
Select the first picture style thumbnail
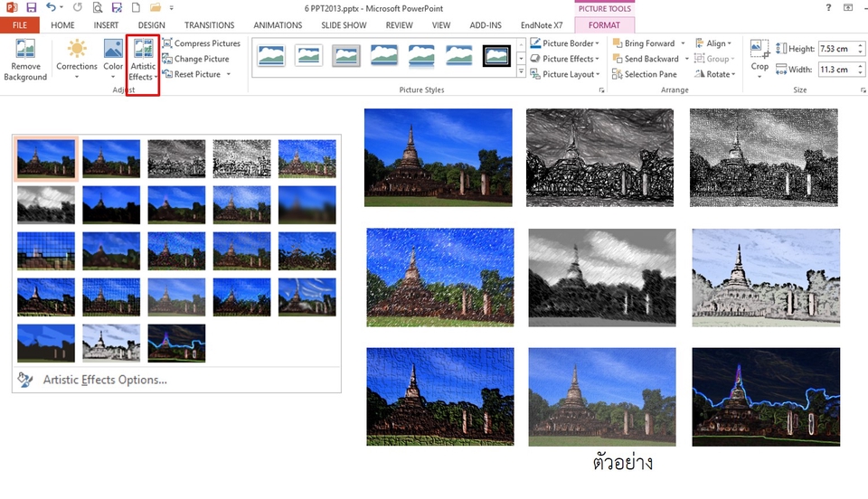[x=271, y=55]
